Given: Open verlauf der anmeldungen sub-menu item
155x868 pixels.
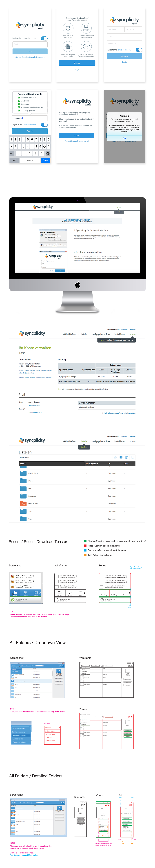Looking at the screenshot, I should click(x=116, y=340).
